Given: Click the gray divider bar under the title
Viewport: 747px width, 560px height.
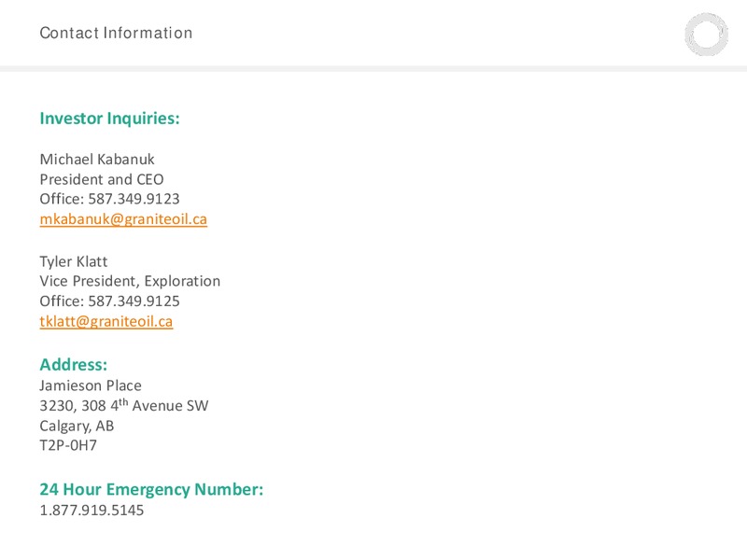Looking at the screenshot, I should [373, 68].
